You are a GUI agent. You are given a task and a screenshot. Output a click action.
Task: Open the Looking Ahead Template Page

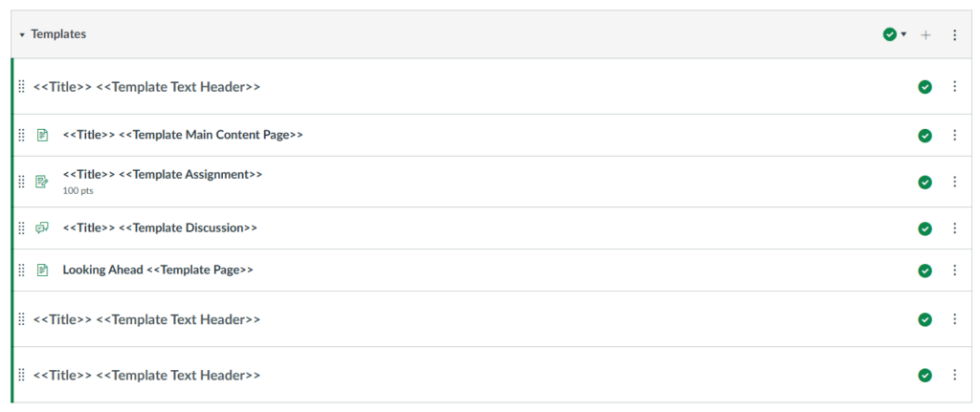coord(158,270)
